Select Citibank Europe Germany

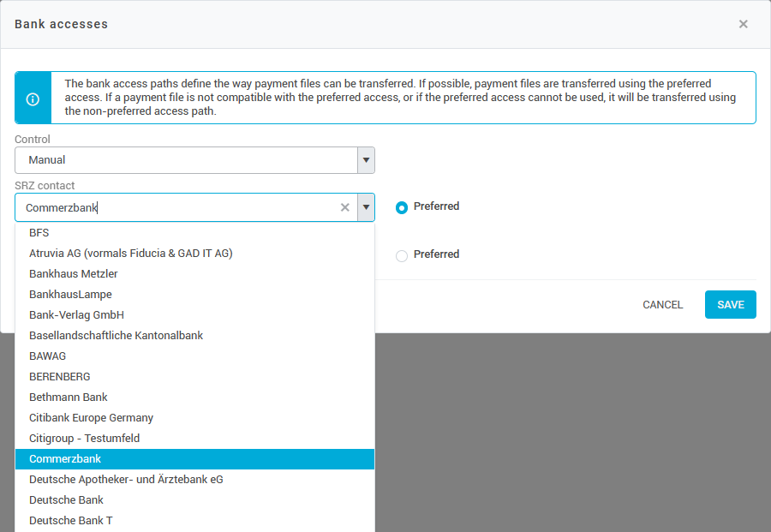point(91,417)
